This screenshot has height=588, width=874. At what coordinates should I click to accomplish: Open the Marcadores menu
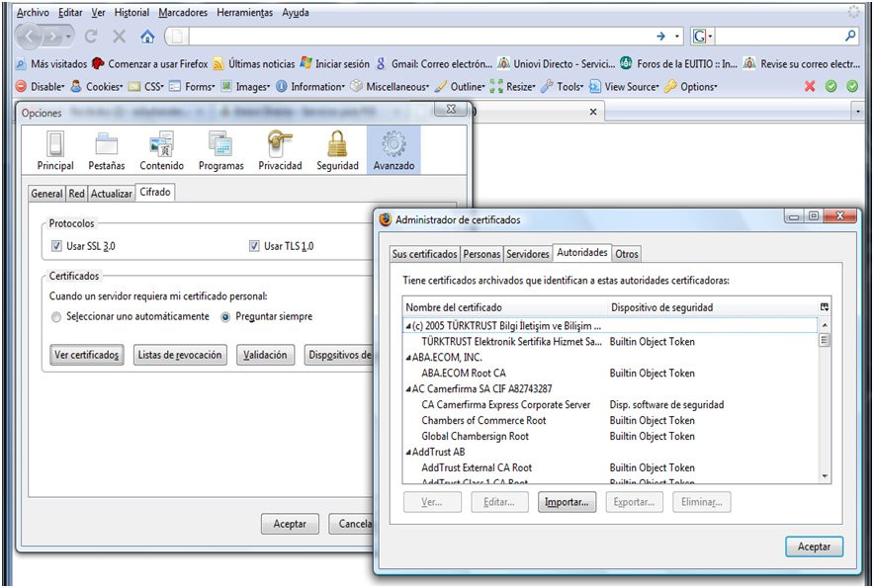tap(183, 12)
